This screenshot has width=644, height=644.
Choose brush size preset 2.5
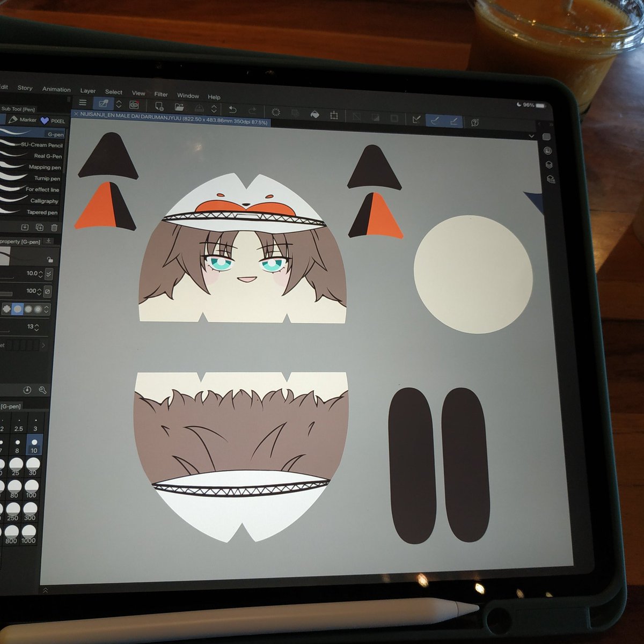tap(19, 424)
